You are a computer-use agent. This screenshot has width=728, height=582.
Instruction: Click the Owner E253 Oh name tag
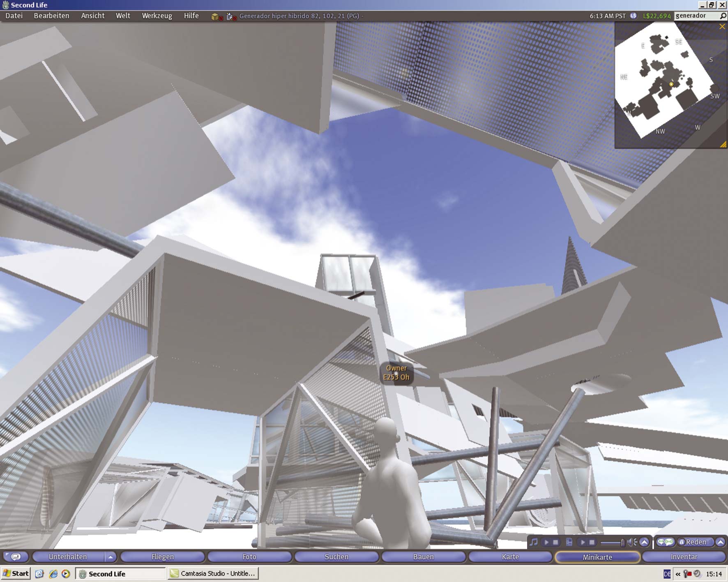(x=396, y=373)
